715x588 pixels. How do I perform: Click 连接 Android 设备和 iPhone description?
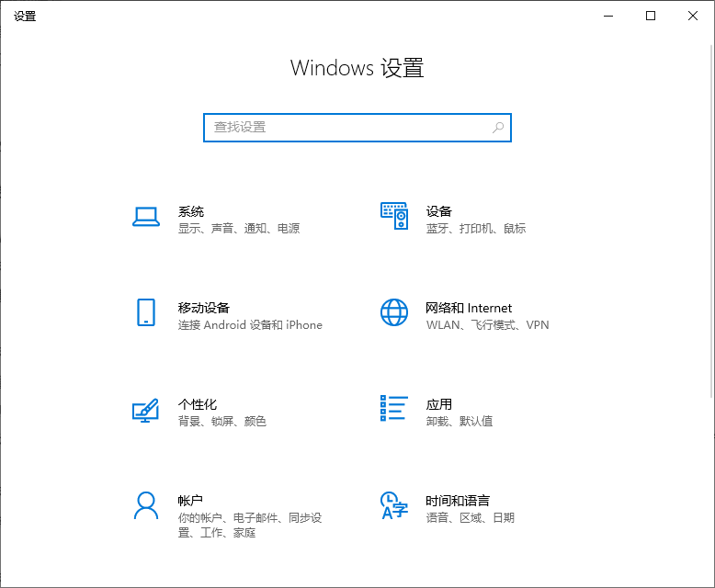(x=250, y=325)
